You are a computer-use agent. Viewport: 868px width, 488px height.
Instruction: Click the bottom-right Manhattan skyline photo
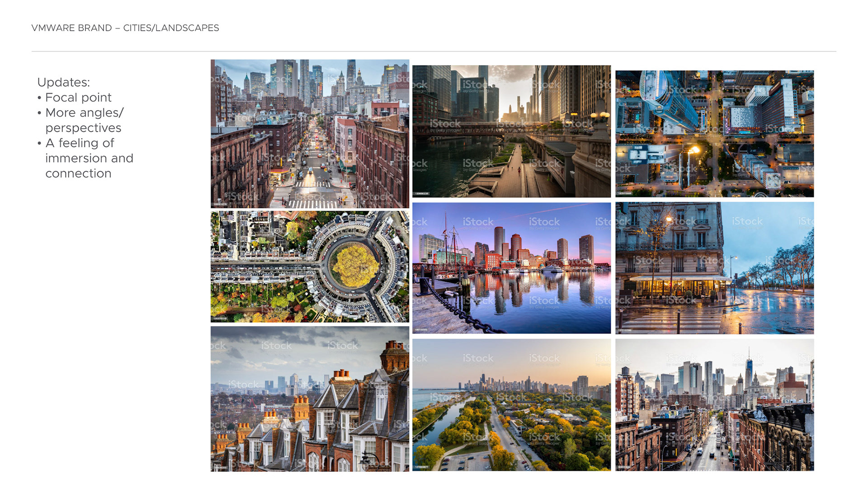[x=714, y=405]
